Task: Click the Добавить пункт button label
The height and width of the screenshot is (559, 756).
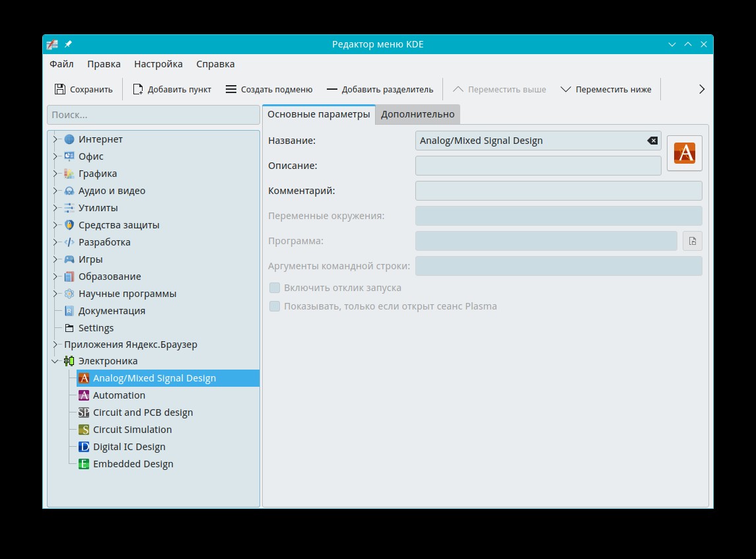Action: (x=180, y=90)
